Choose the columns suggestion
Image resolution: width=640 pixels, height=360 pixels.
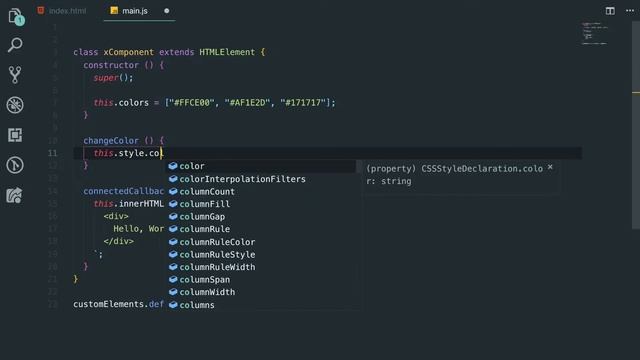click(x=262, y=305)
